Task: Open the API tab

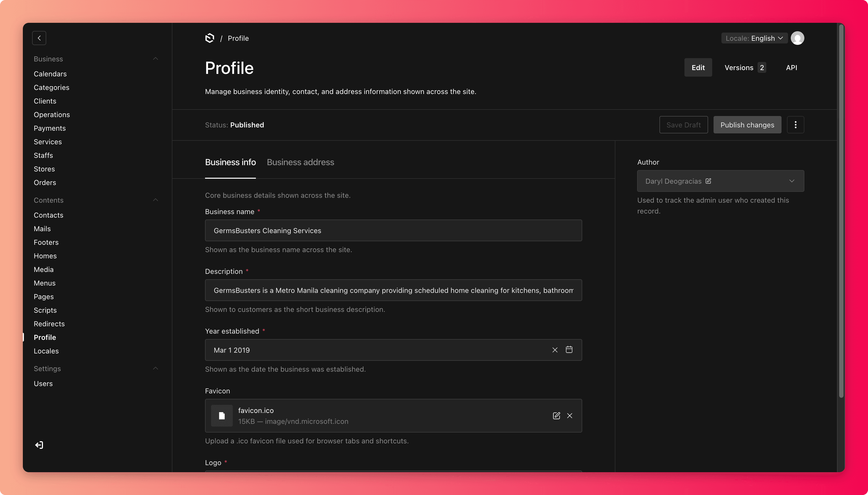Action: pyautogui.click(x=791, y=67)
